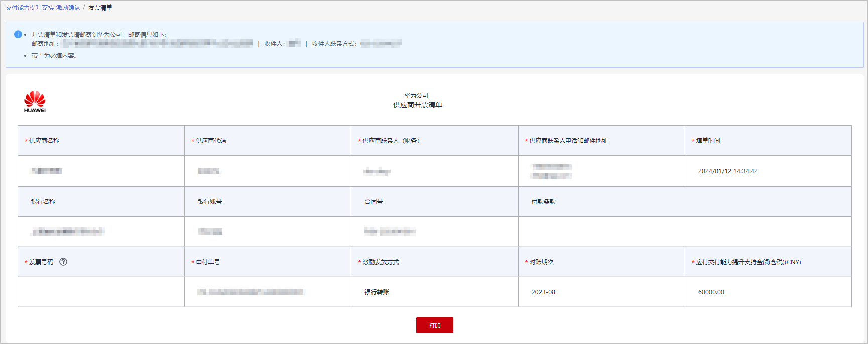Click the 60000.00 amount value

pyautogui.click(x=711, y=292)
